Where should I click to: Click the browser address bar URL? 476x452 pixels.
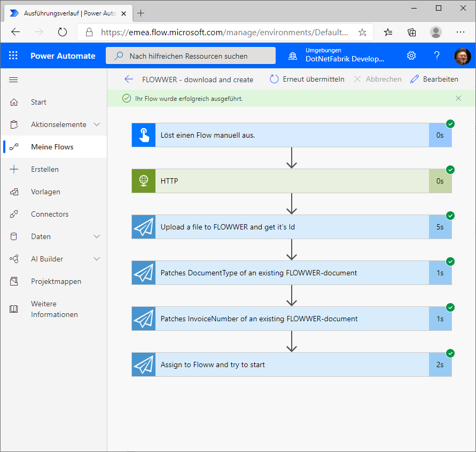click(224, 32)
